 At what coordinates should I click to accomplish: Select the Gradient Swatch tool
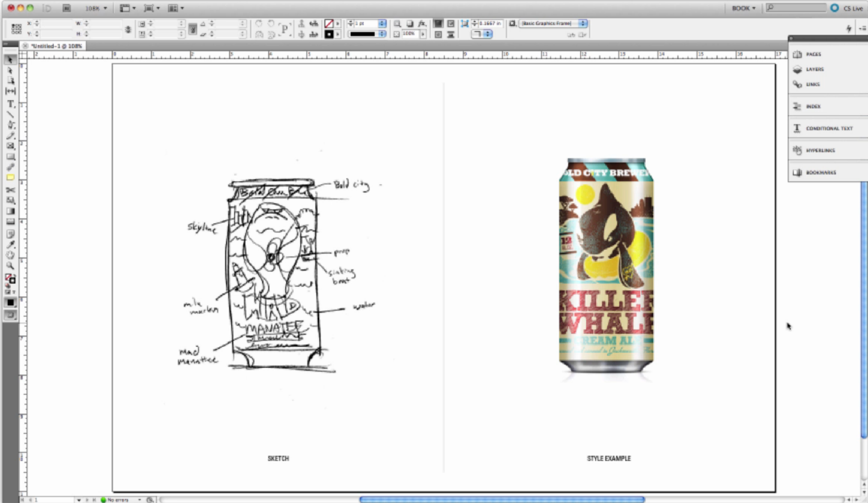pyautogui.click(x=10, y=211)
